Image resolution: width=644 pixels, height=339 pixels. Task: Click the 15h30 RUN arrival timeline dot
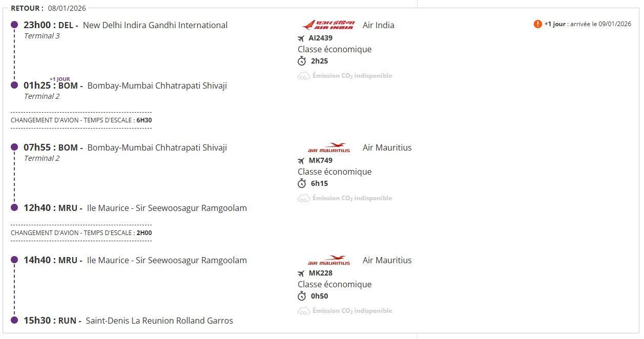[x=14, y=320]
